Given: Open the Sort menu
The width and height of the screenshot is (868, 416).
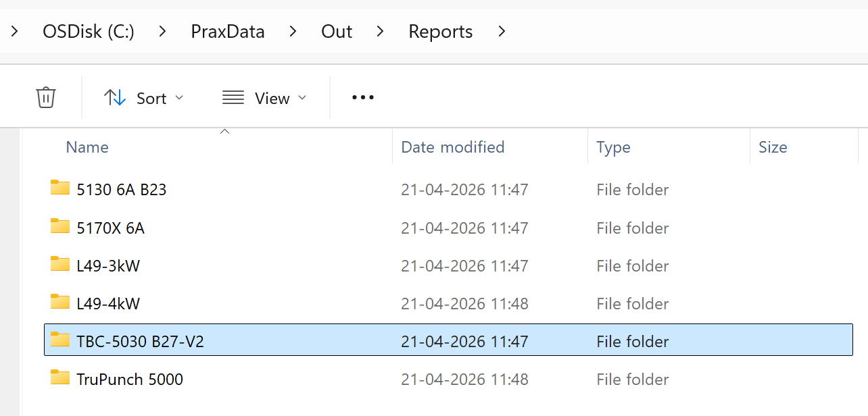Looking at the screenshot, I should 143,98.
